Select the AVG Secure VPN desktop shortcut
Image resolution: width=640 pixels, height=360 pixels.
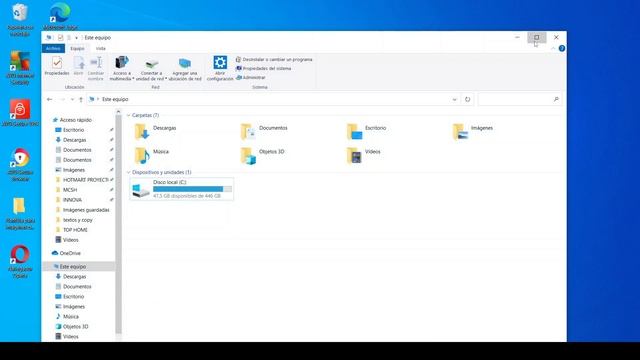pos(20,113)
